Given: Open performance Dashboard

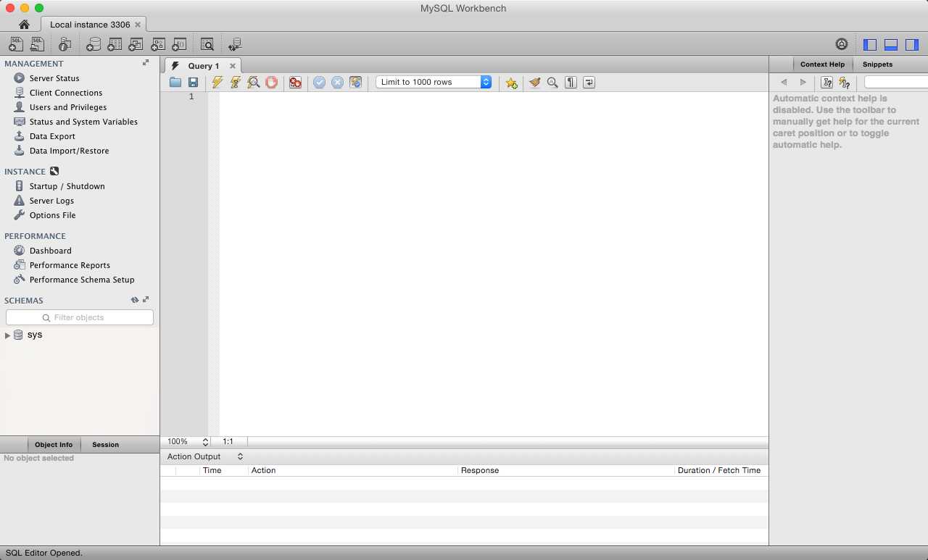Looking at the screenshot, I should click(x=50, y=251).
